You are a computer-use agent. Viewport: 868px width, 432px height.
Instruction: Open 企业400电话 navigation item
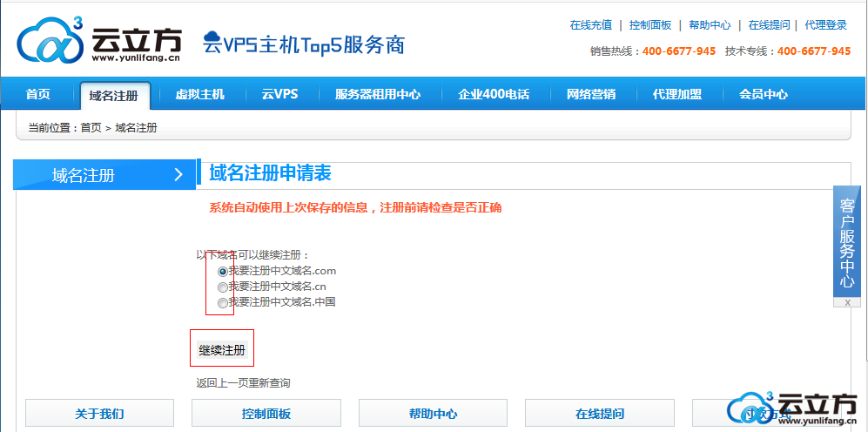(x=494, y=94)
